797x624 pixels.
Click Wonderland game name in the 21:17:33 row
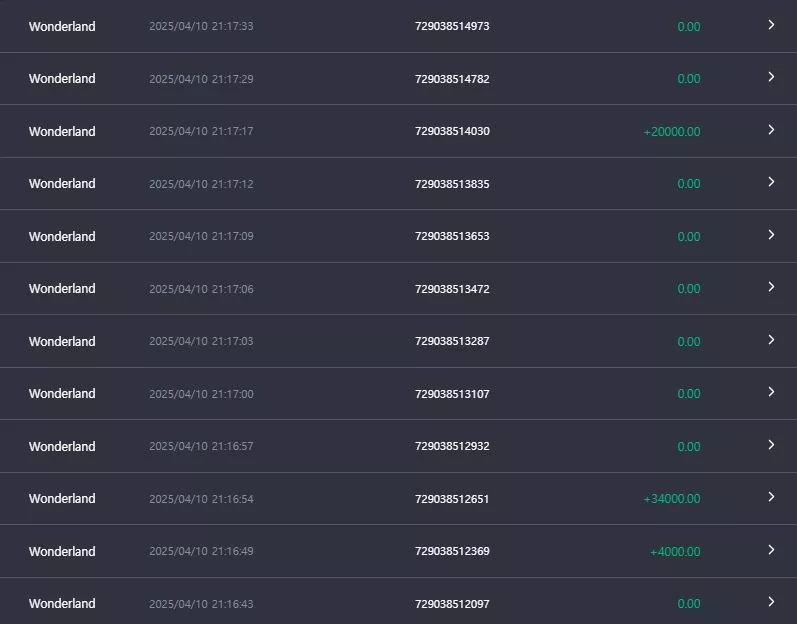click(x=62, y=26)
